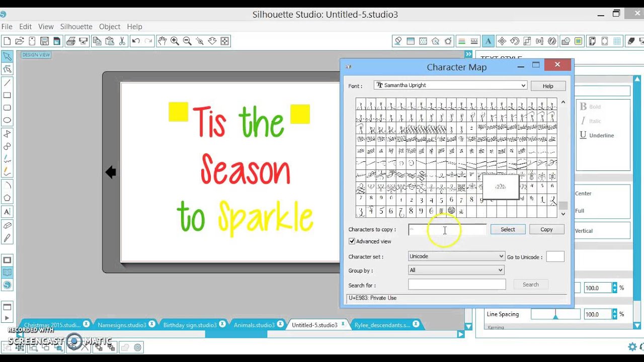Switch to Animals.studio3 tab
The image size is (644, 362).
254,325
